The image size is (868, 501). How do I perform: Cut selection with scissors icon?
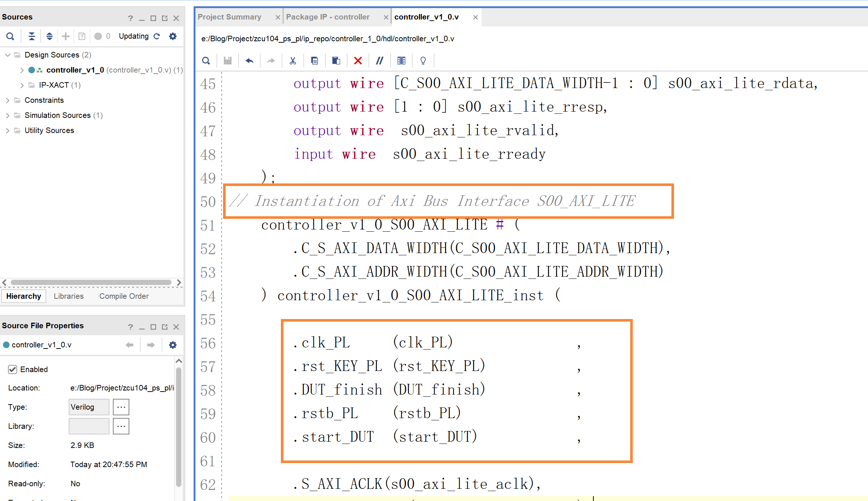tap(293, 61)
